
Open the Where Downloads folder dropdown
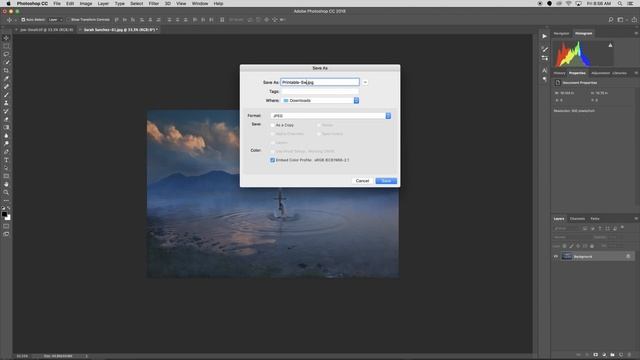pos(320,100)
